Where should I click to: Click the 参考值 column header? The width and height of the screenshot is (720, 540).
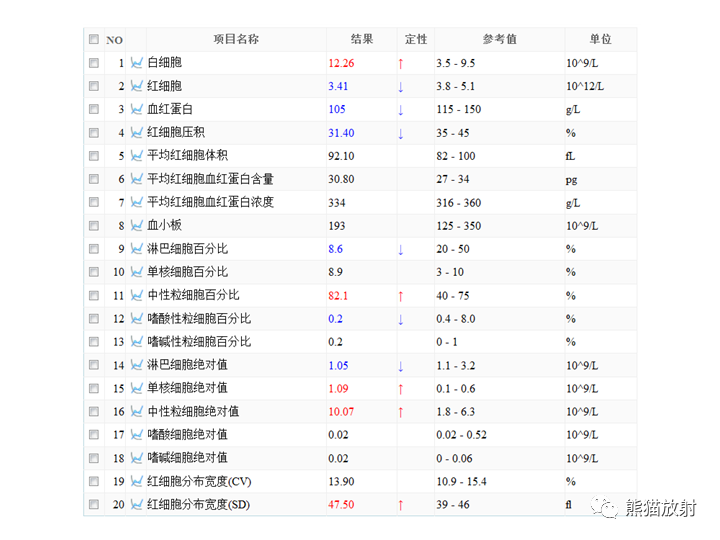[500, 39]
